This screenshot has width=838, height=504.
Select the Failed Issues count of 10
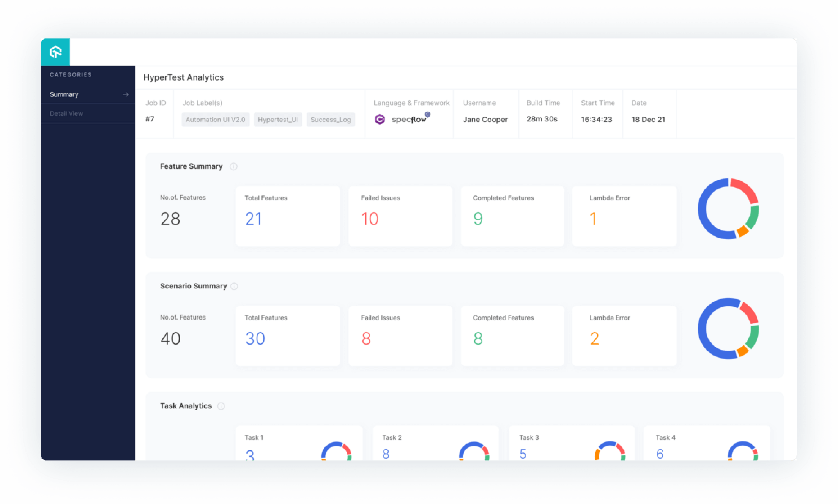pyautogui.click(x=369, y=219)
